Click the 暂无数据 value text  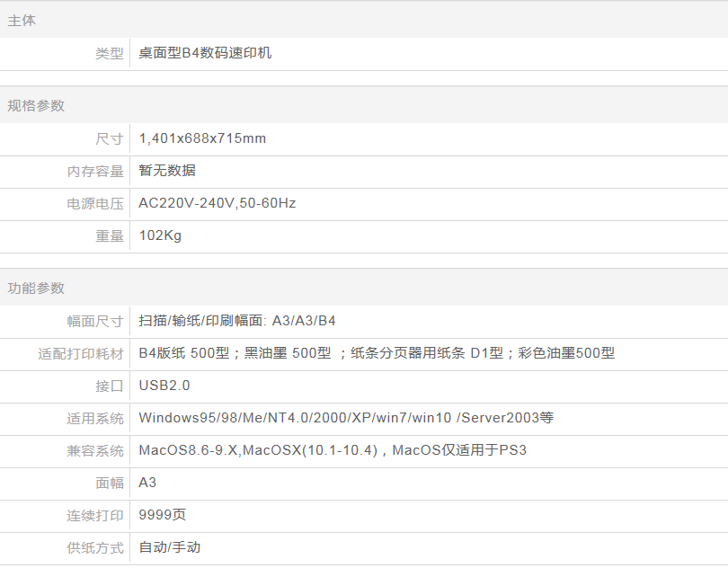coord(167,171)
